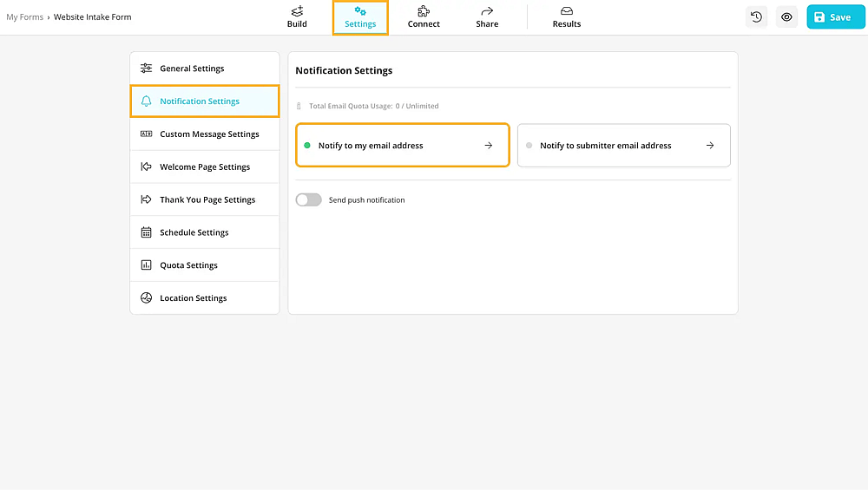
Task: Select Notification Settings in sidebar
Action: coord(205,101)
